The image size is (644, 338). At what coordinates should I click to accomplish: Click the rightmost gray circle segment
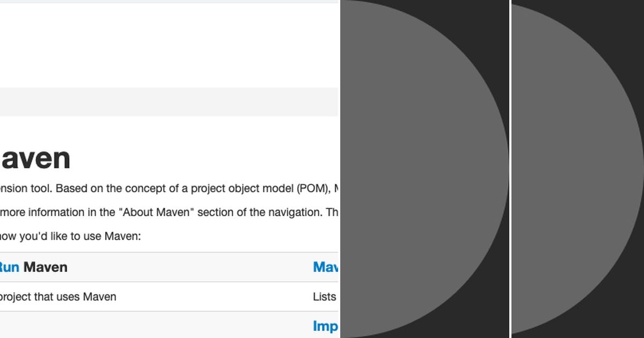click(577, 169)
